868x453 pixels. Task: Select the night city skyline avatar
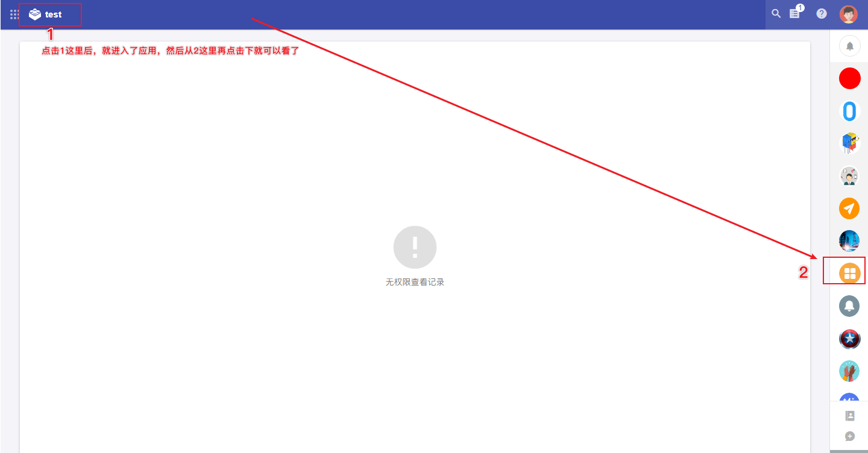coord(849,241)
